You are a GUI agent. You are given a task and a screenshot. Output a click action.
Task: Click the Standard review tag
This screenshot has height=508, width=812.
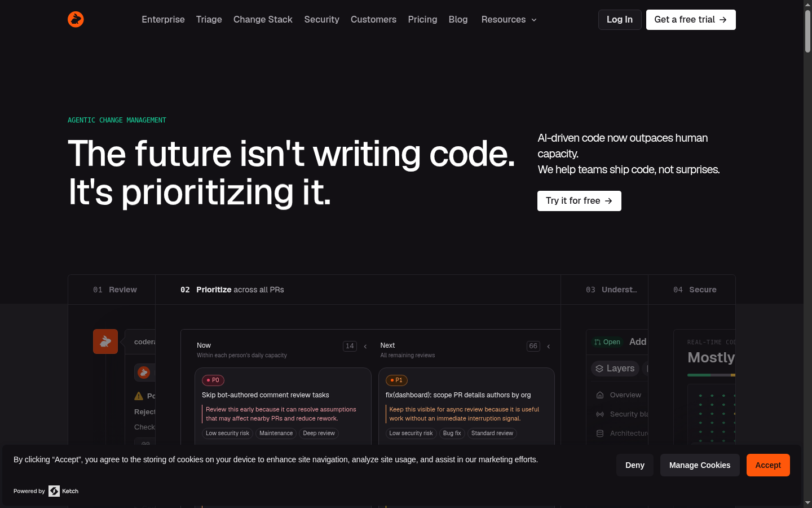[x=492, y=433]
